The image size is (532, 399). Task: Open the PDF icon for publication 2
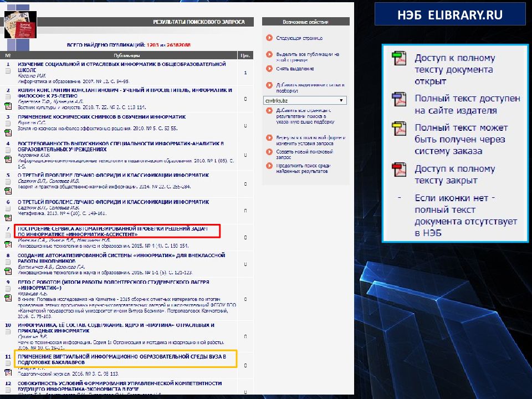point(8,106)
